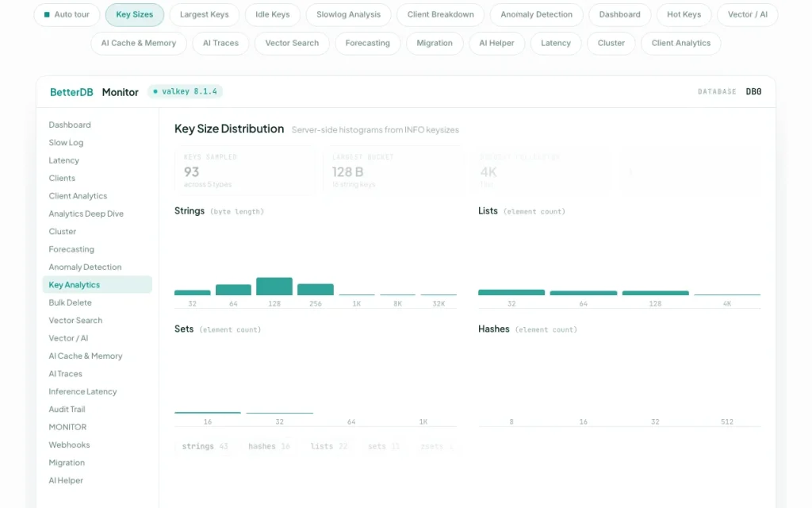Open Client Analytics in the sidebar
Viewport: 812px width, 508px height.
click(98, 196)
